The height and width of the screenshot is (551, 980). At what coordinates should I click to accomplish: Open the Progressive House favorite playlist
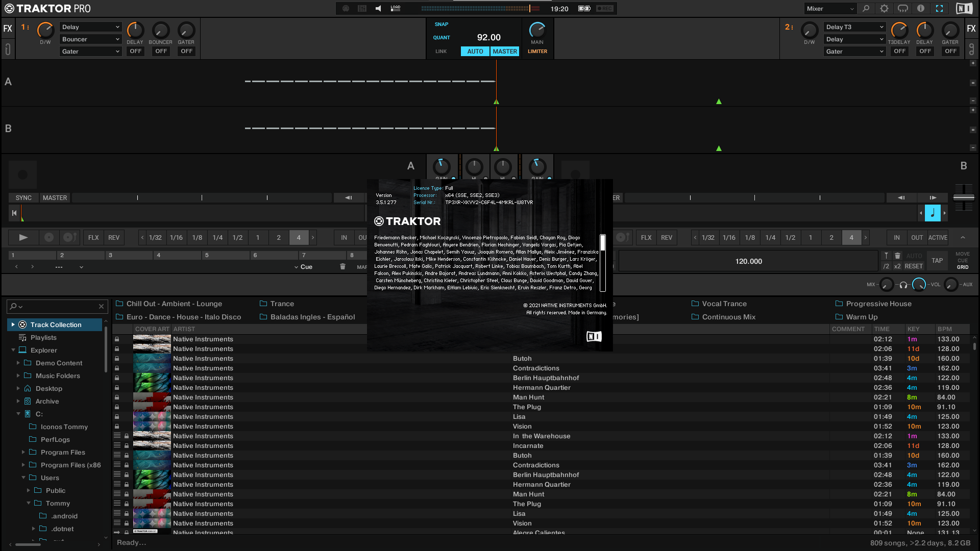coord(873,304)
